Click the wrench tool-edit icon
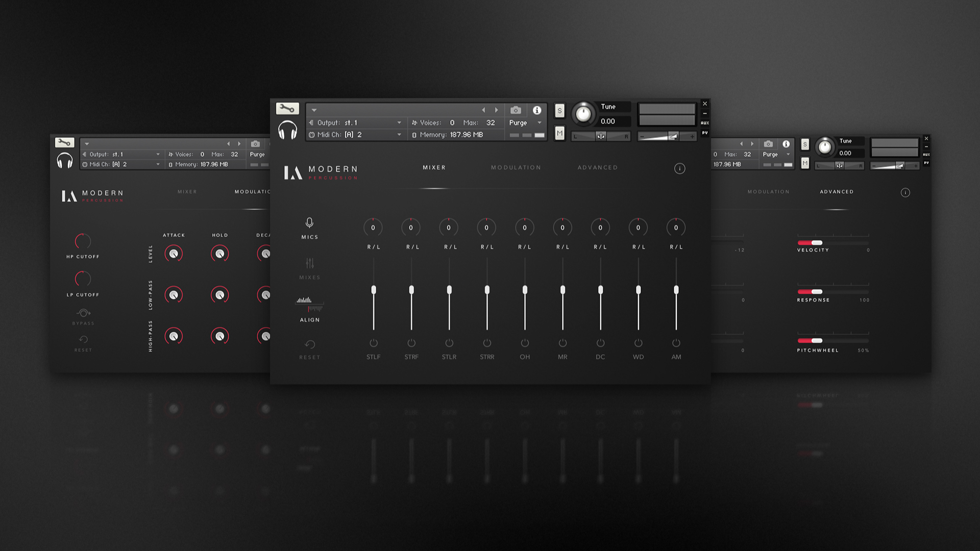 pos(287,108)
